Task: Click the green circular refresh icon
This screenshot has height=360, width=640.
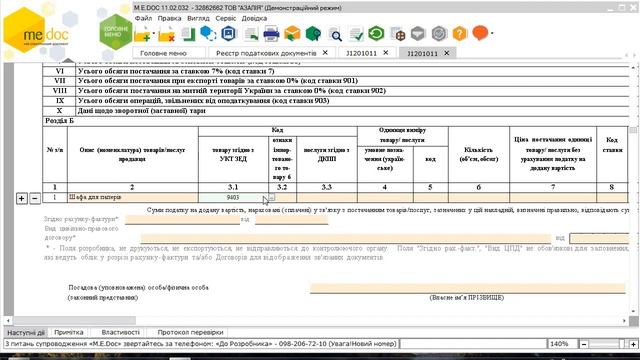Action: point(376,33)
